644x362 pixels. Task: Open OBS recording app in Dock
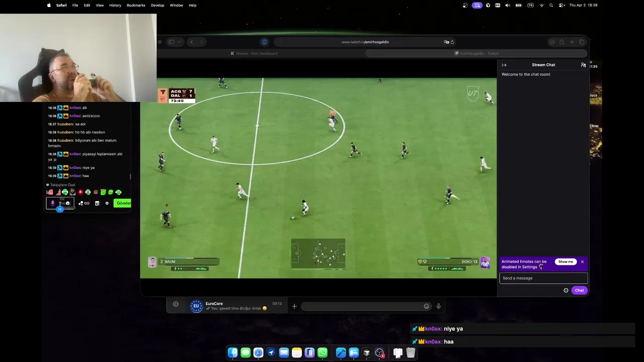(379, 352)
